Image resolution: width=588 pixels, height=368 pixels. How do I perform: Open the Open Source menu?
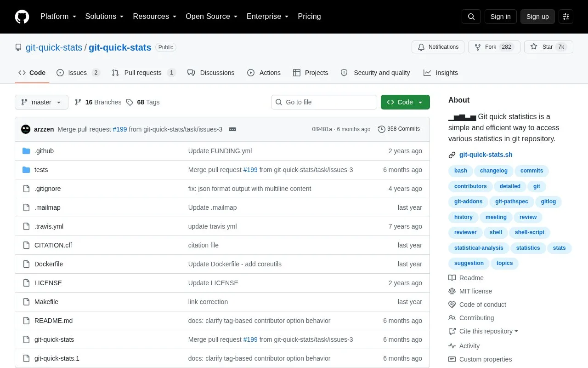pos(212,17)
